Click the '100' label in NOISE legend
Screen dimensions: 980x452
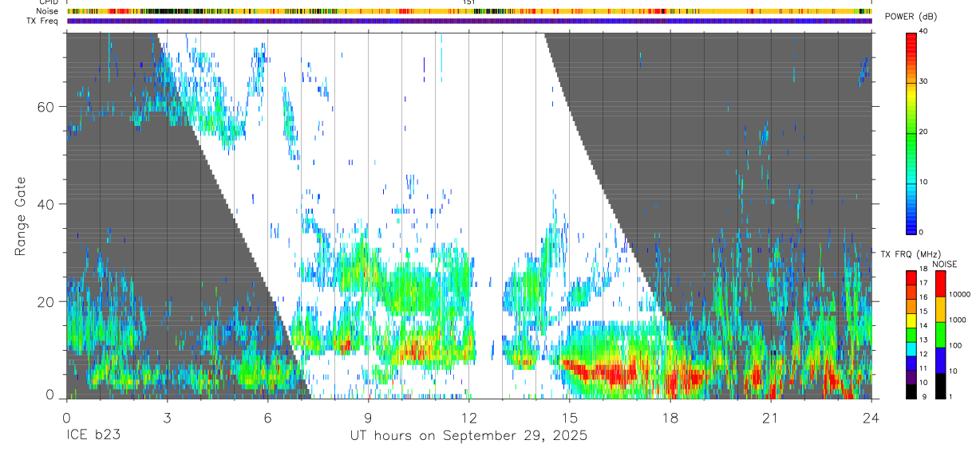pyautogui.click(x=956, y=346)
